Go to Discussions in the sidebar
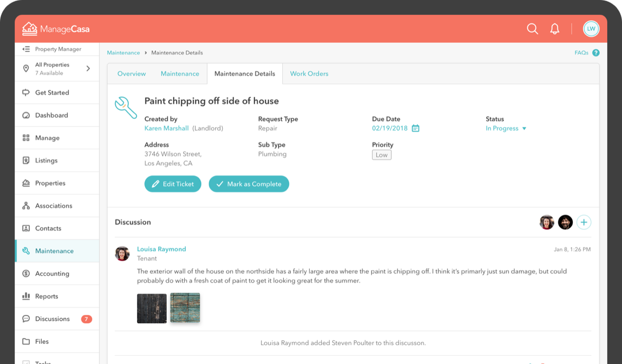 pos(52,319)
